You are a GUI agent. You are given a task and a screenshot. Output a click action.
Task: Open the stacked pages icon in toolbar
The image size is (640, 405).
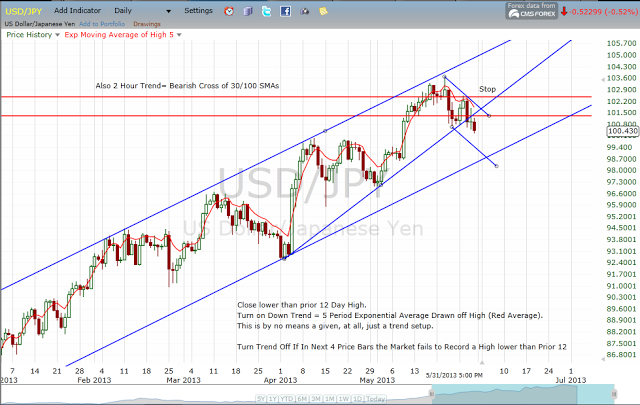click(x=248, y=11)
